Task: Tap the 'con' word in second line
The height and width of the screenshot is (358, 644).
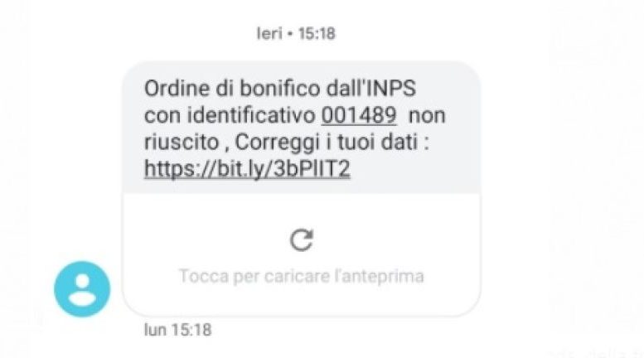Action: point(162,116)
